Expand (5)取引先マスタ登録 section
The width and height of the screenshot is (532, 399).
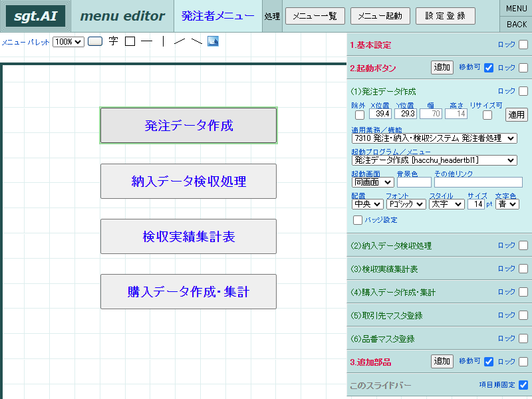coord(386,315)
